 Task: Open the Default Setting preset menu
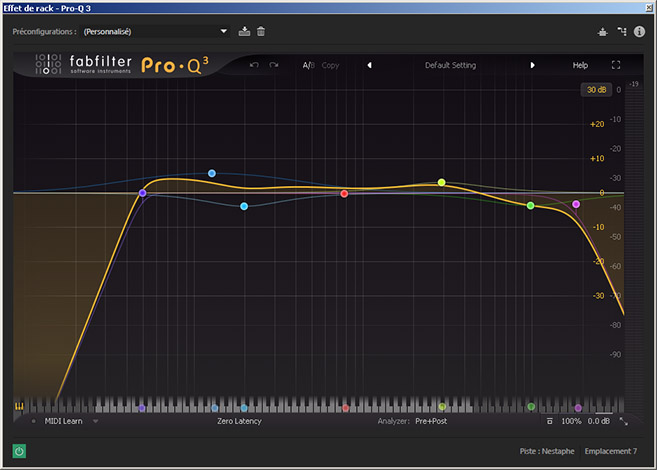[450, 65]
